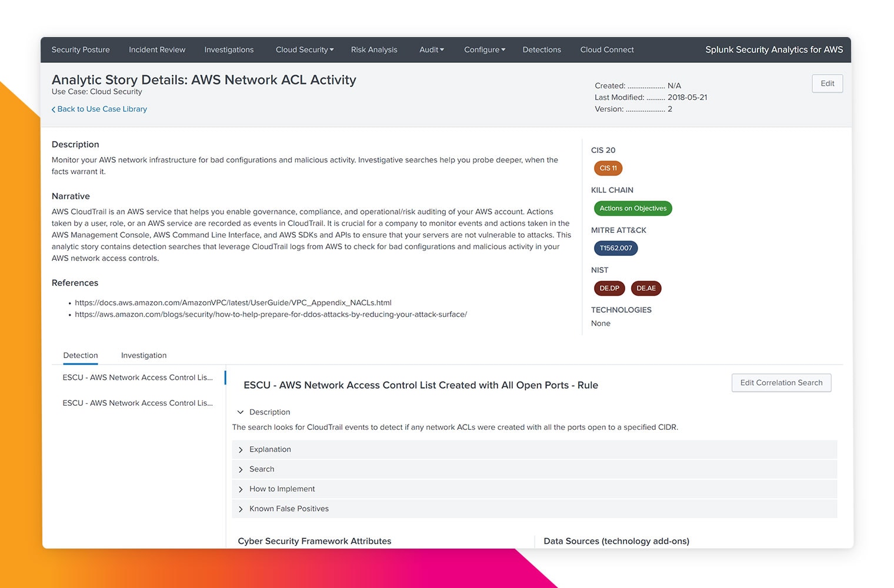Expand the How to Implement section
The width and height of the screenshot is (894, 588).
(x=534, y=489)
